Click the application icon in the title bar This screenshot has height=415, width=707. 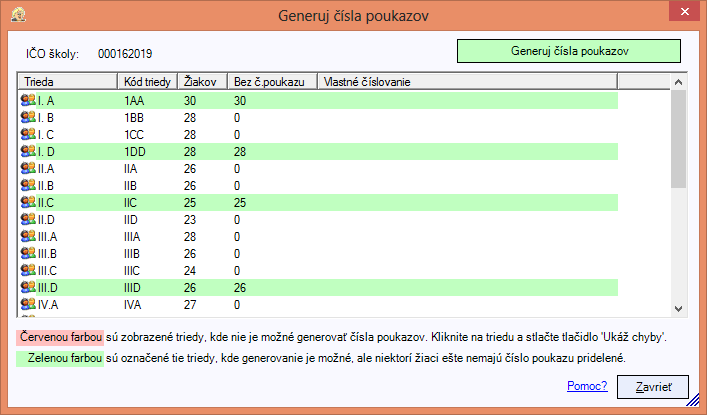pyautogui.click(x=18, y=15)
